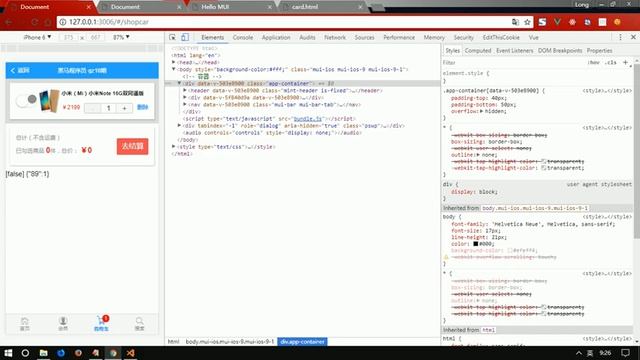Click the phone product thumbnail image
The image size is (640, 360).
[x=50, y=101]
